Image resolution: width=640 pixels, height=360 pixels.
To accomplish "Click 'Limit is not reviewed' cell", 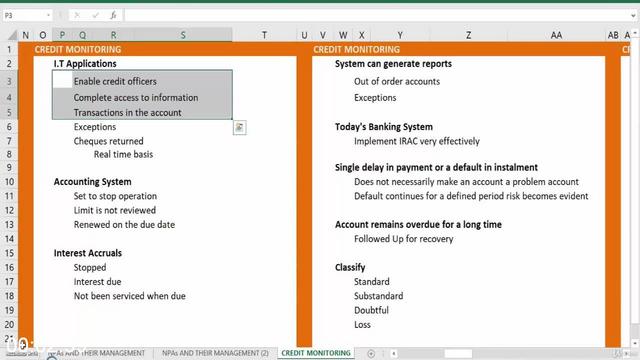I will [x=114, y=211].
